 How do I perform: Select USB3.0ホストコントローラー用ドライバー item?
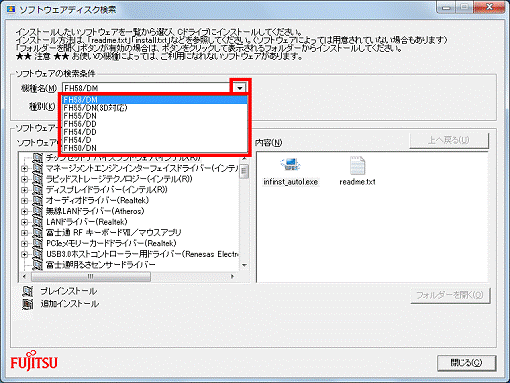pyautogui.click(x=142, y=254)
